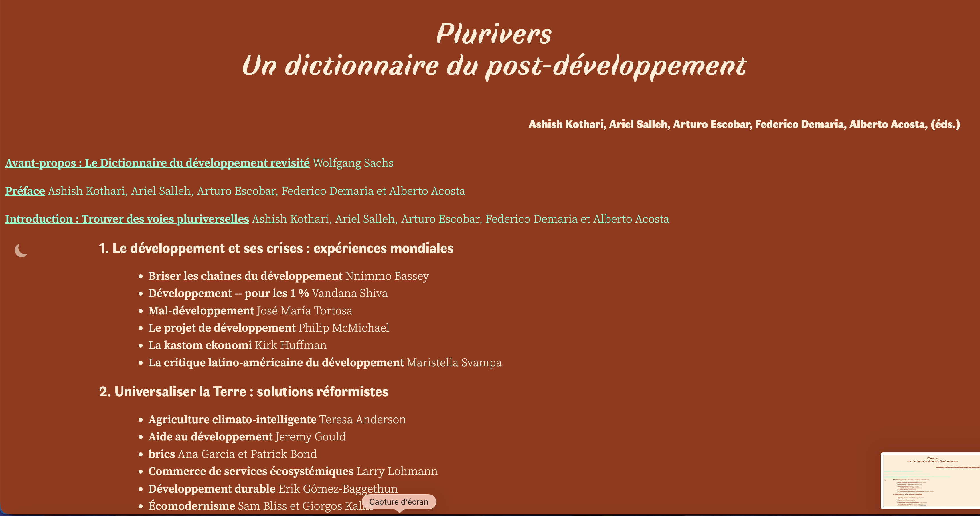Viewport: 980px width, 516px height.
Task: Open the Préface link
Action: pos(25,191)
